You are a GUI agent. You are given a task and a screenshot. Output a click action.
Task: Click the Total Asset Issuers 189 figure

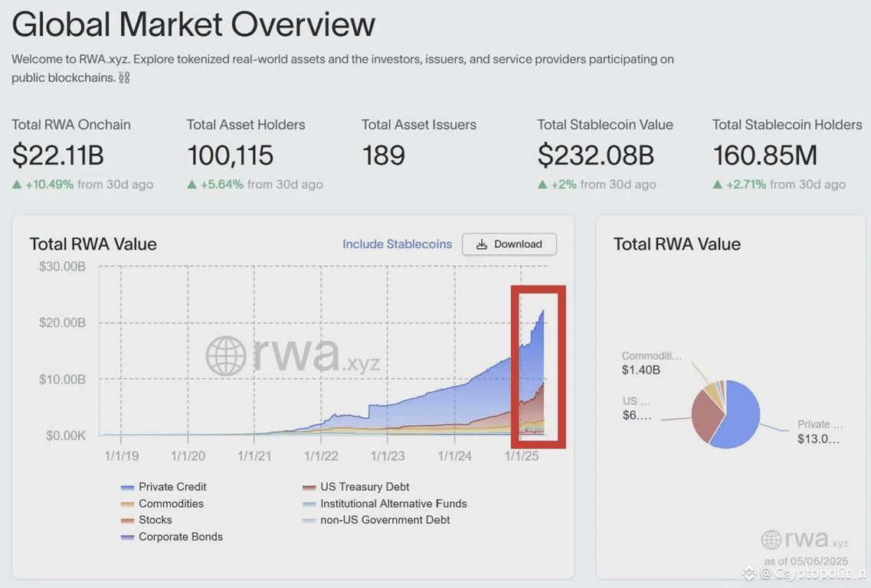383,155
